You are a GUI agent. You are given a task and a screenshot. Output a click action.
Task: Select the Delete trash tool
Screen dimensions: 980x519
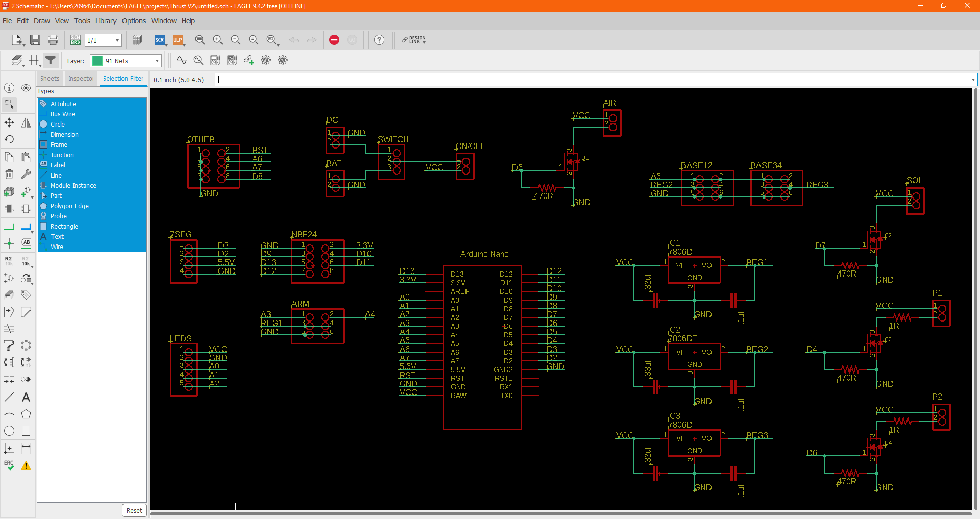[x=9, y=174]
